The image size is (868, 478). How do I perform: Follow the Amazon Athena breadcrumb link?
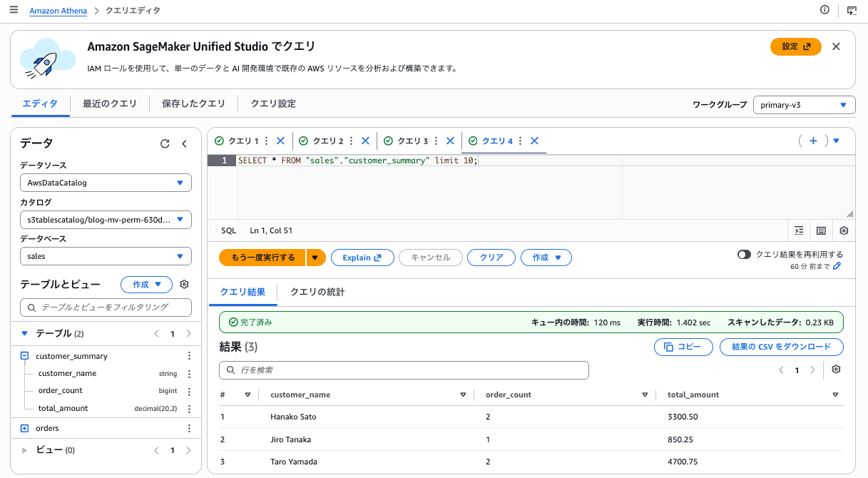[58, 11]
